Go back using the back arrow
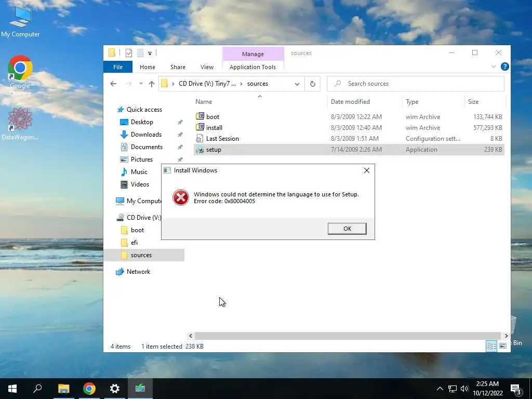Screen dimensions: 532x399 (113, 84)
